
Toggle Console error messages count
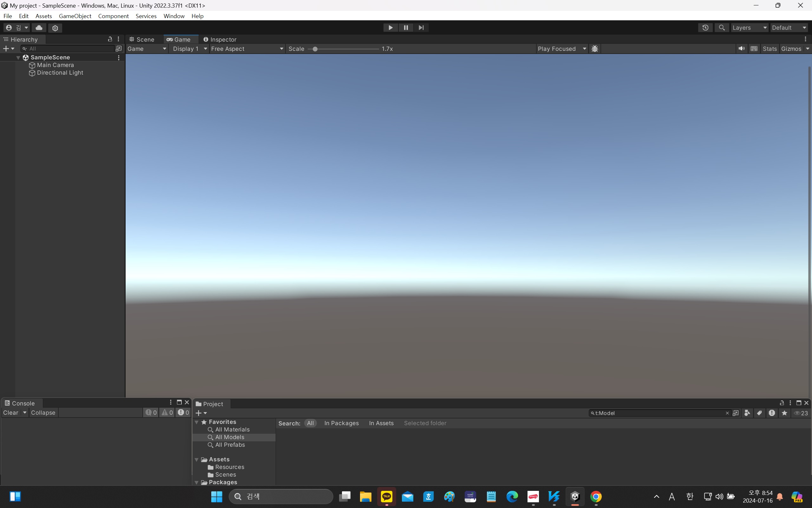point(183,412)
